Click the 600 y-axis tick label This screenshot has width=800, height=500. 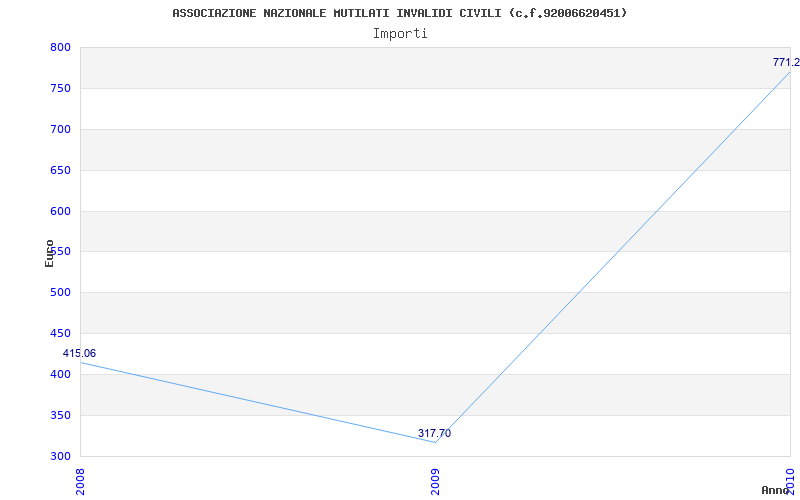click(x=60, y=211)
